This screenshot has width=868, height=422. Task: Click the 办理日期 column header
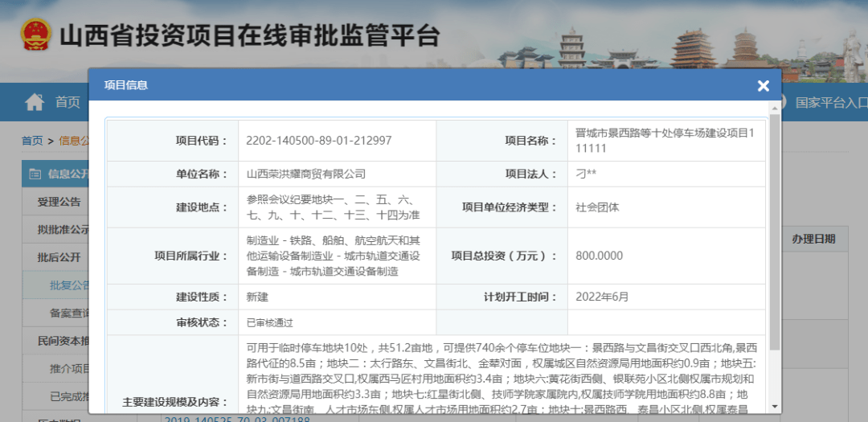pos(813,240)
